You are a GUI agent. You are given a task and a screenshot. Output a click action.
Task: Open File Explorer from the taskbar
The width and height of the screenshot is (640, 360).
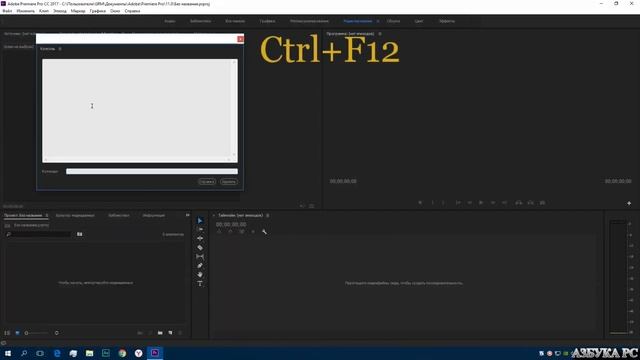coord(89,353)
